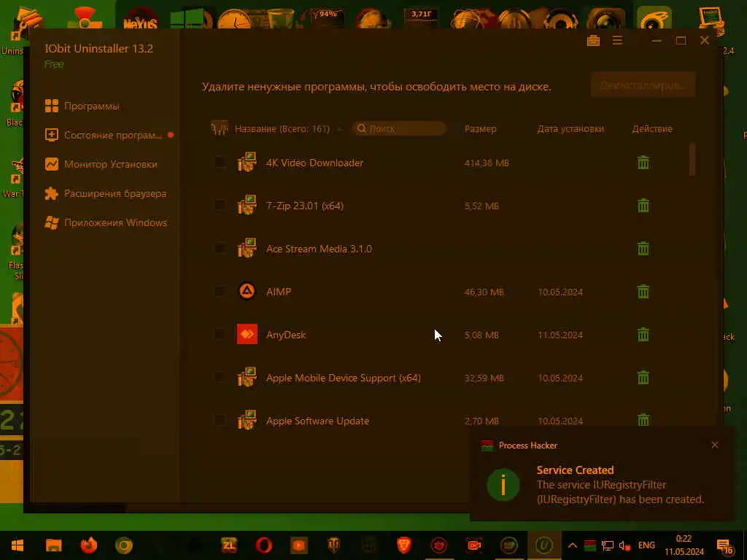Click the Process Hacker tray icon
The image size is (747, 560).
589,545
